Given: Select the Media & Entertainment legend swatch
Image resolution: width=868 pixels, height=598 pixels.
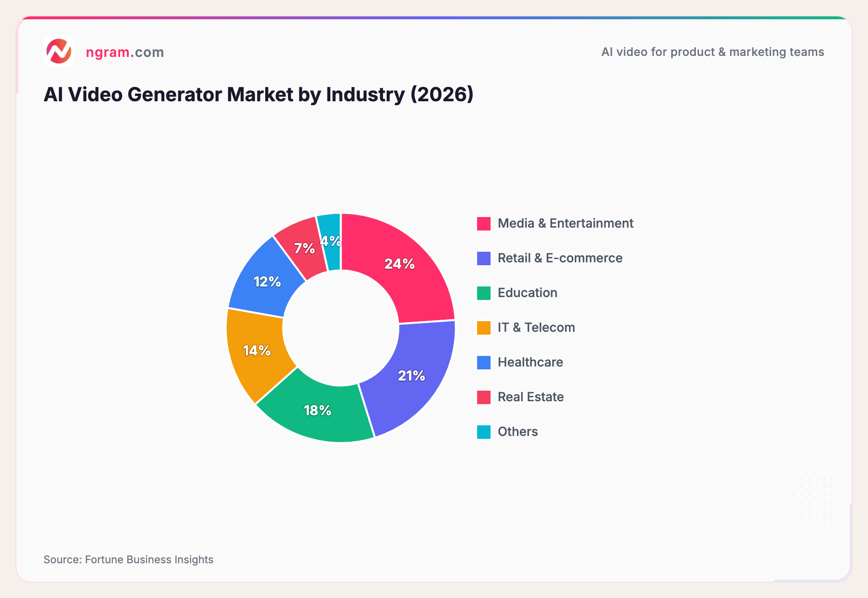Looking at the screenshot, I should tap(483, 223).
